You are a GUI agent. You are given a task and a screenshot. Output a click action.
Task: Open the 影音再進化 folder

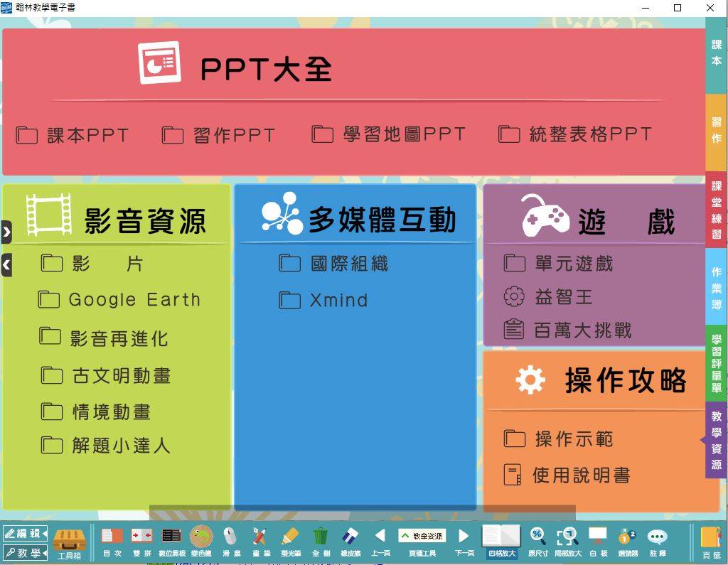coord(104,338)
